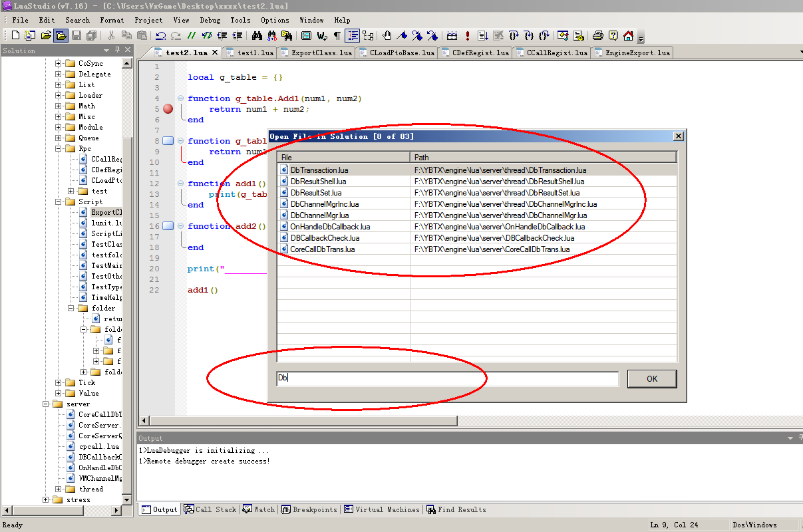This screenshot has height=532, width=803.
Task: Click the hand tool icon
Action: [387, 35]
